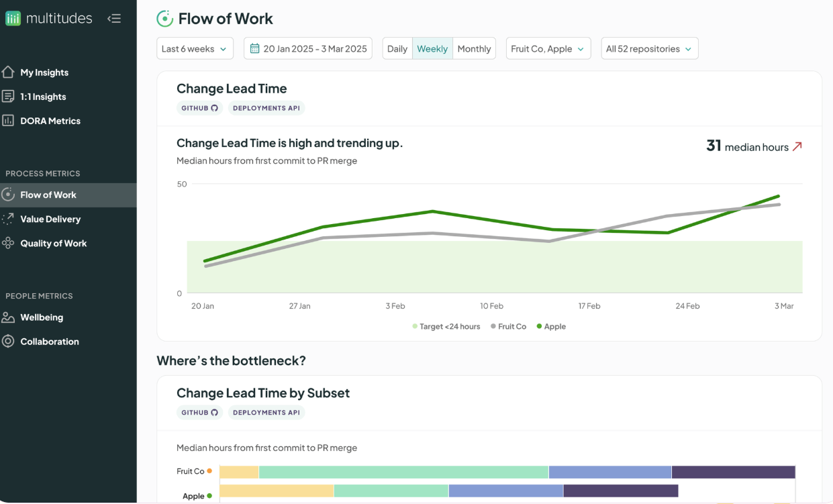Image resolution: width=833 pixels, height=504 pixels.
Task: Select the Weekly granularity option
Action: (x=432, y=48)
